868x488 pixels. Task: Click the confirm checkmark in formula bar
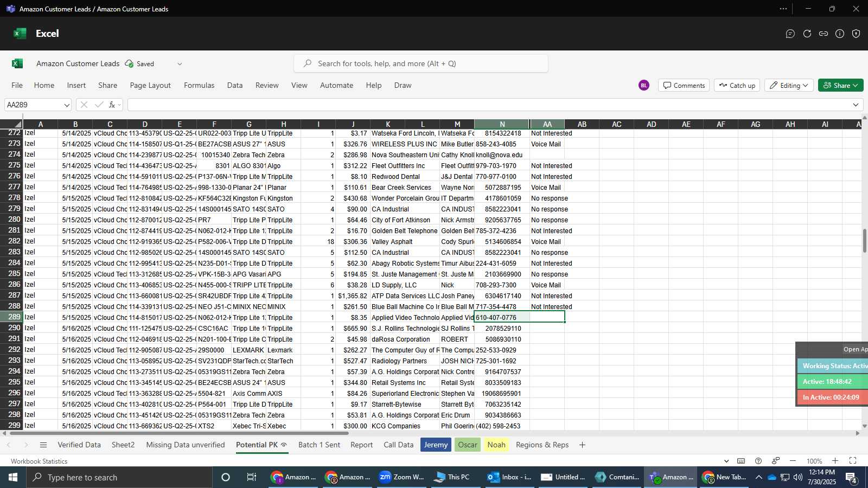(x=99, y=105)
